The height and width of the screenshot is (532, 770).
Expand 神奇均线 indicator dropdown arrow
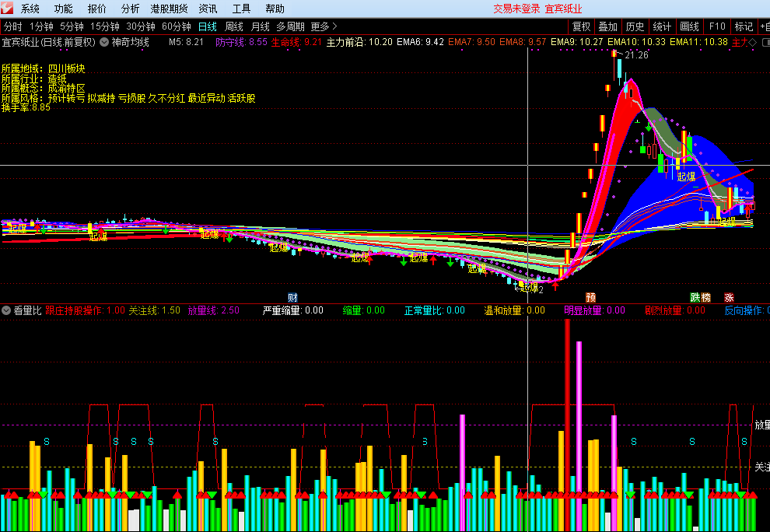(x=104, y=42)
